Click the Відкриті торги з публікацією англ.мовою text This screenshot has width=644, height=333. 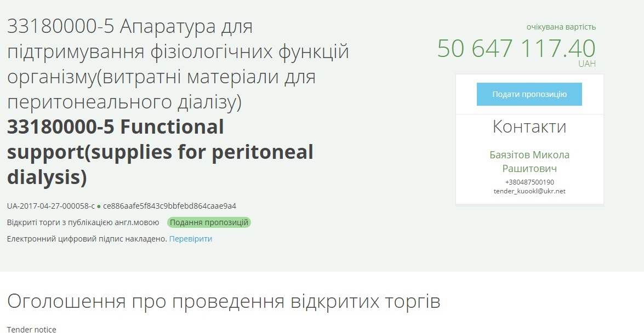click(x=83, y=222)
